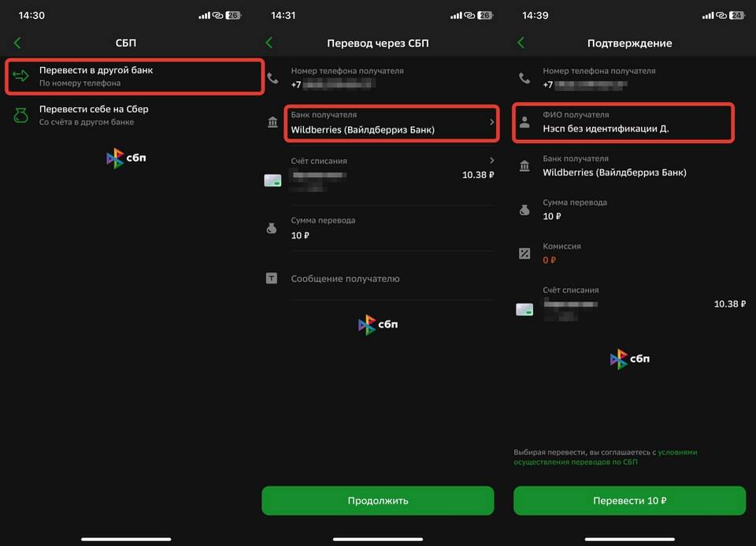
Task: Expand Банк получателя selector via its chevron
Action: (491, 122)
